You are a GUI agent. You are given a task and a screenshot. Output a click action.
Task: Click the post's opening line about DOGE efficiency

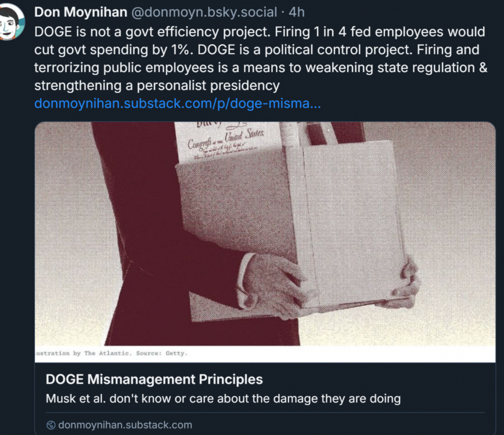click(260, 32)
